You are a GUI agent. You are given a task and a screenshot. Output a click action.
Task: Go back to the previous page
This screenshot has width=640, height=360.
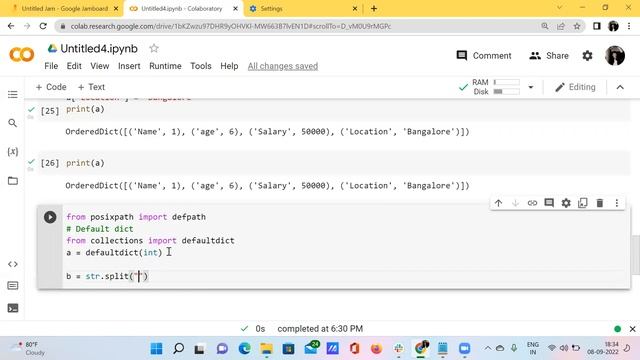(x=11, y=26)
